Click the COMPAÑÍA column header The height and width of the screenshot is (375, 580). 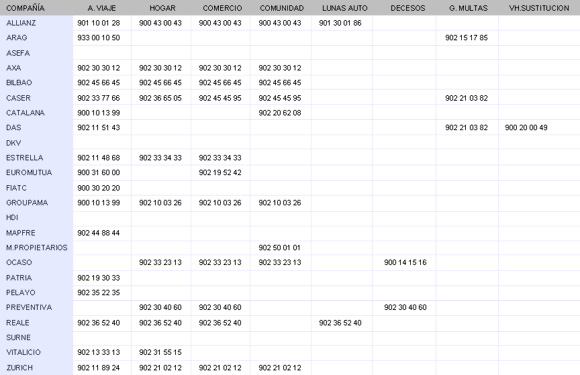[x=26, y=8]
